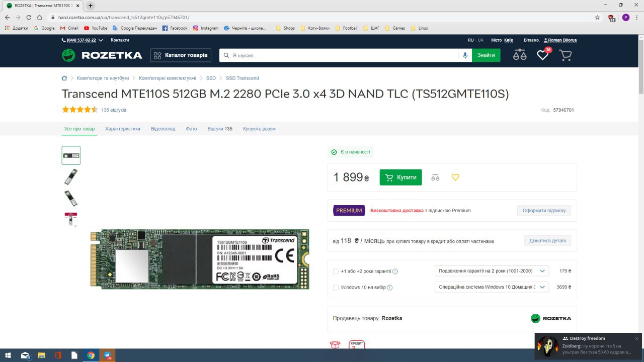Click the PREMIUM badge

tap(349, 210)
